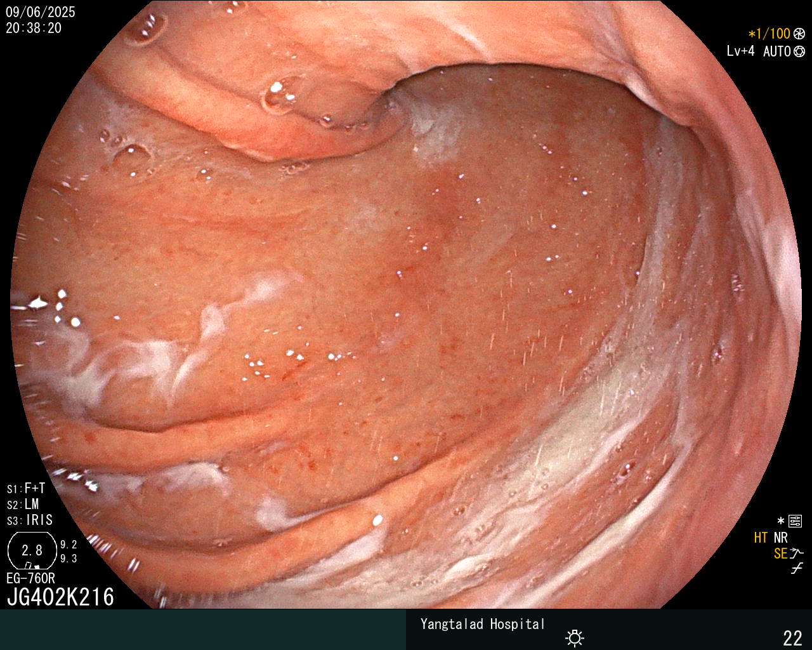This screenshot has height=650, width=812.
Task: Click the S1:F+T switch assignment
Action: [x=26, y=489]
